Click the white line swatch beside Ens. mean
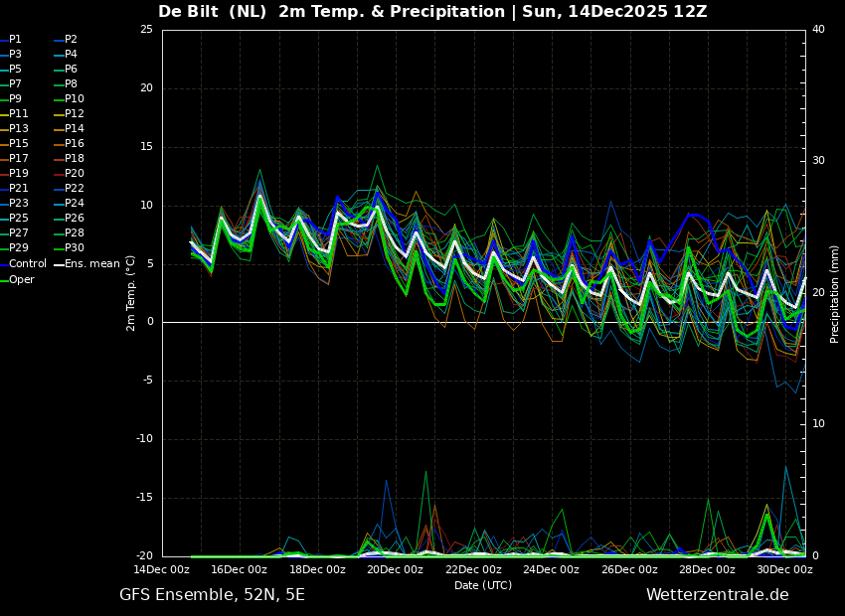The image size is (845, 616). (59, 264)
